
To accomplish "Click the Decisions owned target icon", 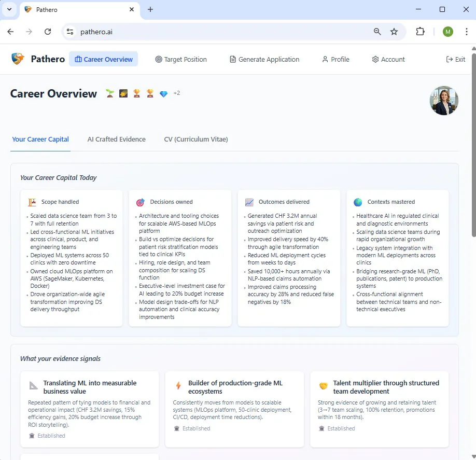I will (x=140, y=202).
